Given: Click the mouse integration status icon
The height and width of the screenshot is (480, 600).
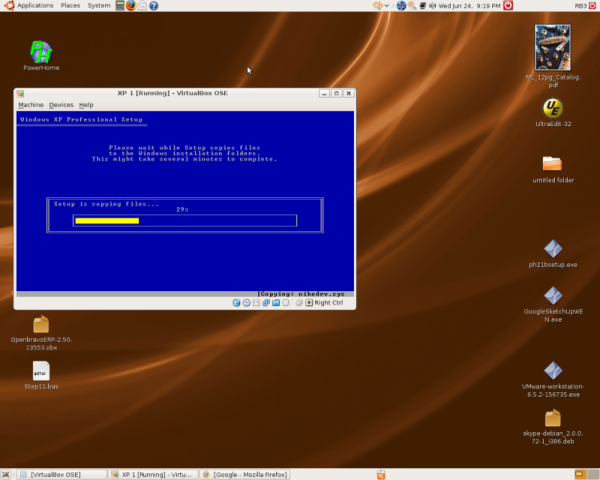Looking at the screenshot, I should coord(299,303).
